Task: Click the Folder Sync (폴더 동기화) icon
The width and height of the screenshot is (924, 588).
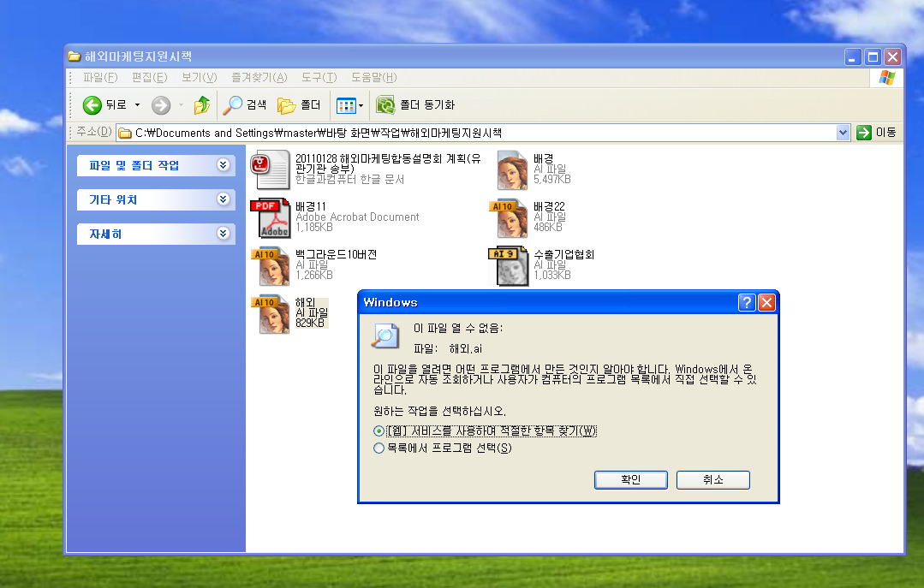Action: coord(385,105)
